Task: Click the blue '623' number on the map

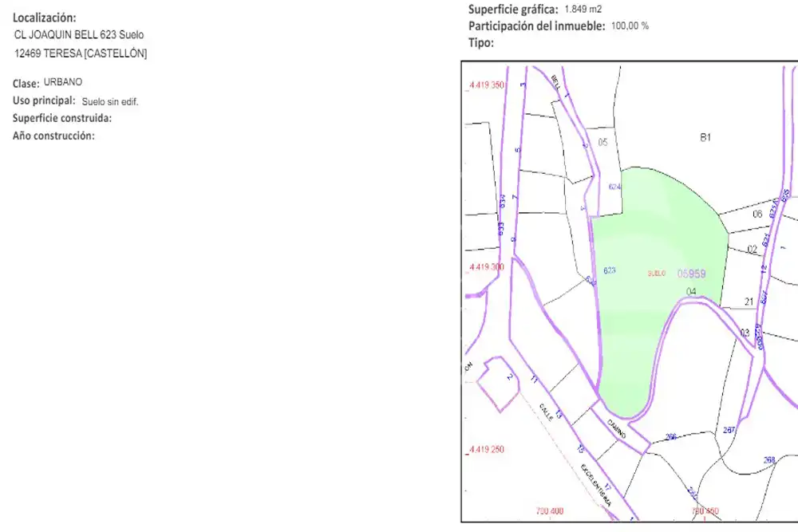Action: click(x=610, y=270)
